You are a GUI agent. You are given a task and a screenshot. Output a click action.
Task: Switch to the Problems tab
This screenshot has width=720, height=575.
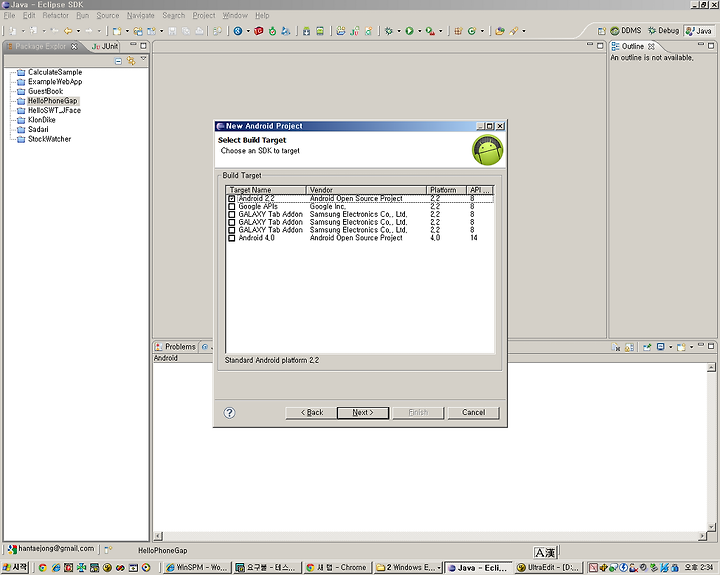coord(176,347)
